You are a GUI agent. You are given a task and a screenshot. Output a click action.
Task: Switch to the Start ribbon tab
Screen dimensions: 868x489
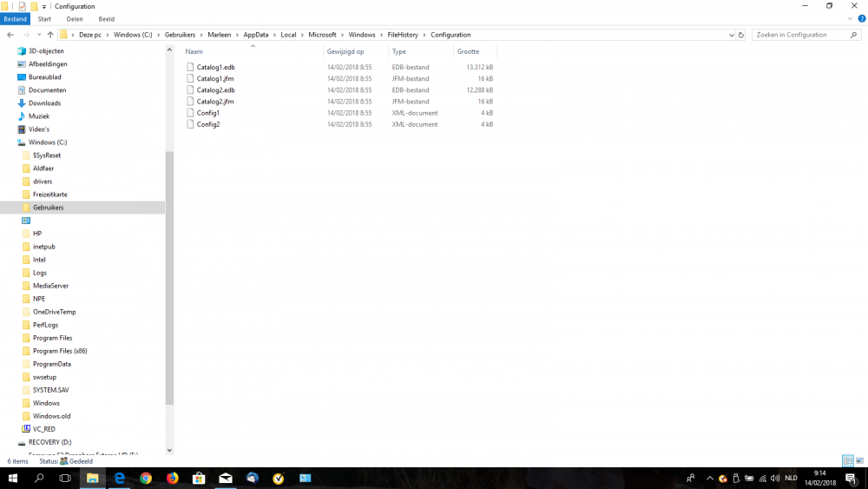[44, 19]
